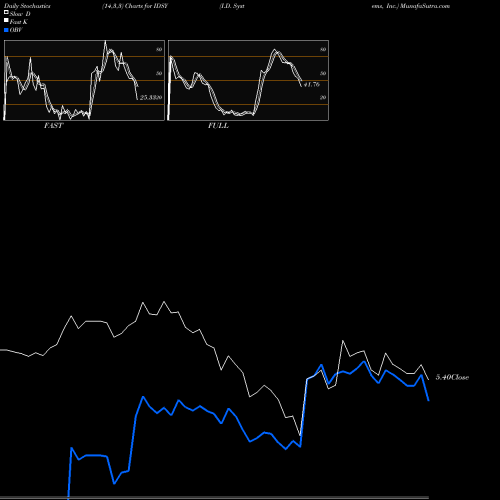The width and height of the screenshot is (500, 500).
Task: Click the FULL stochastic chart panel
Action: pos(248,80)
